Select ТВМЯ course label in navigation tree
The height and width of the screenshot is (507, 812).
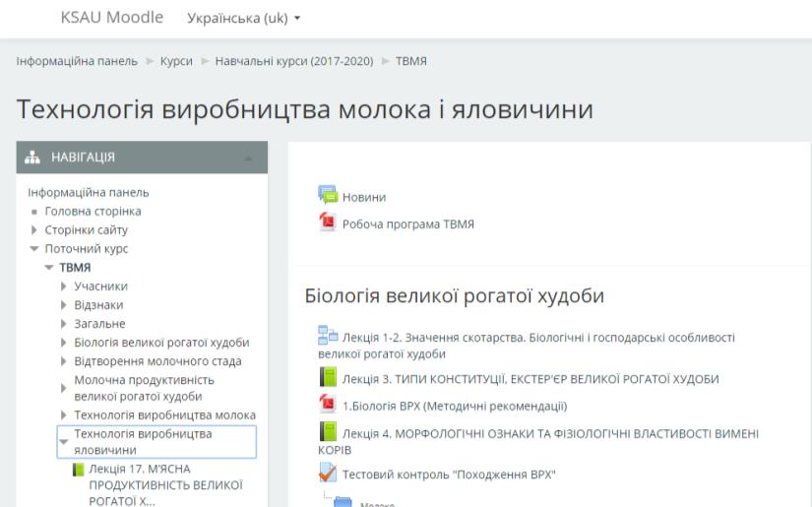coord(75,267)
